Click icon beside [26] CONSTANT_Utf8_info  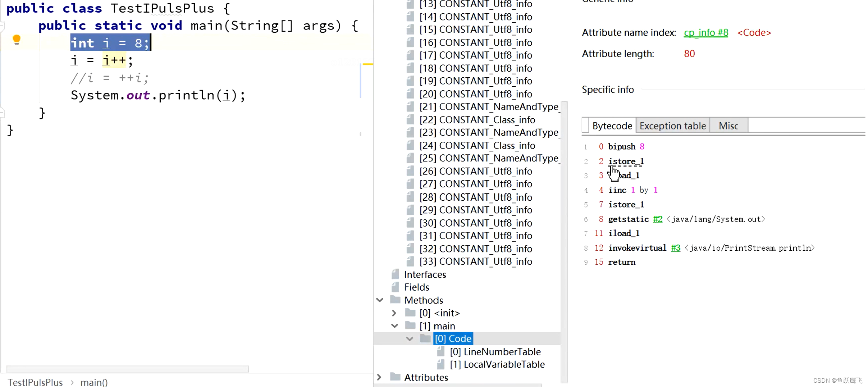(410, 171)
